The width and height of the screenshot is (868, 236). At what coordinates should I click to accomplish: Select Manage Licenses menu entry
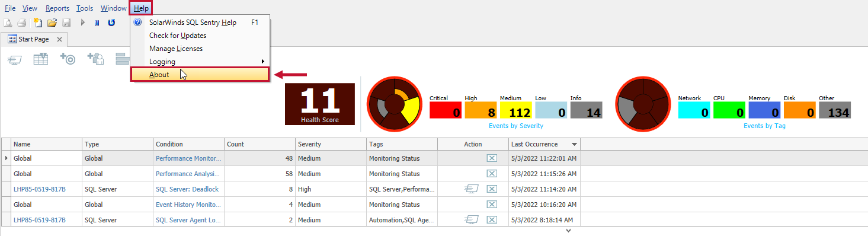click(x=200, y=49)
